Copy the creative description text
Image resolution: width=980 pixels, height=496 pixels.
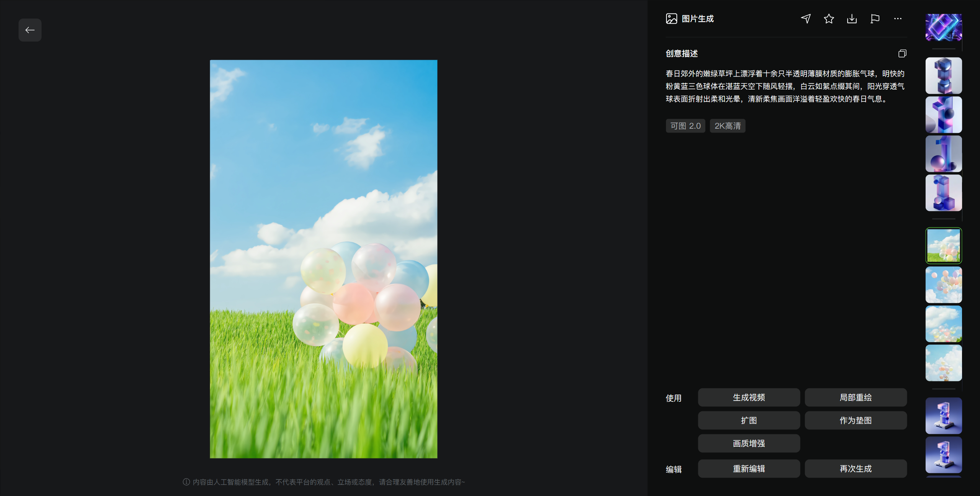tap(902, 54)
